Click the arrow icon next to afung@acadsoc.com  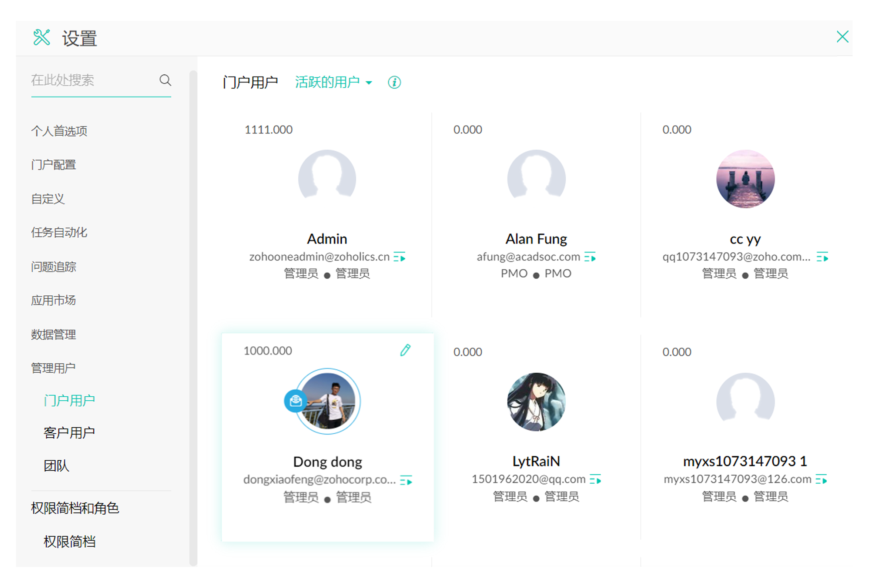(x=590, y=257)
